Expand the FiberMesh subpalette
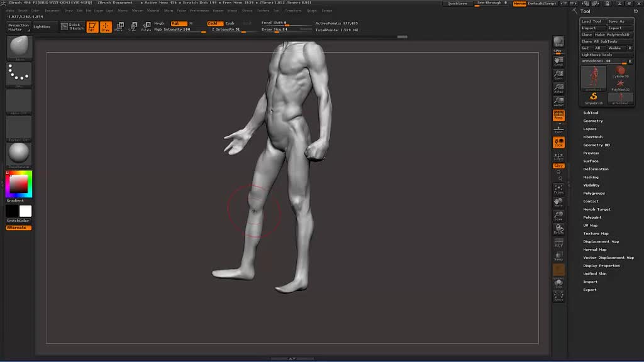 coord(592,137)
